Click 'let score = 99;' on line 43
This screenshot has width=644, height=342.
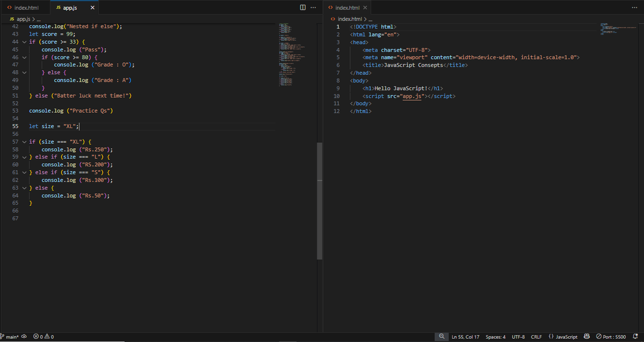pos(53,34)
